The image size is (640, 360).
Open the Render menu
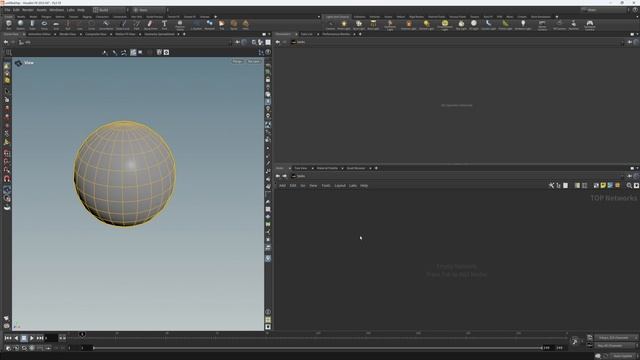click(28, 10)
